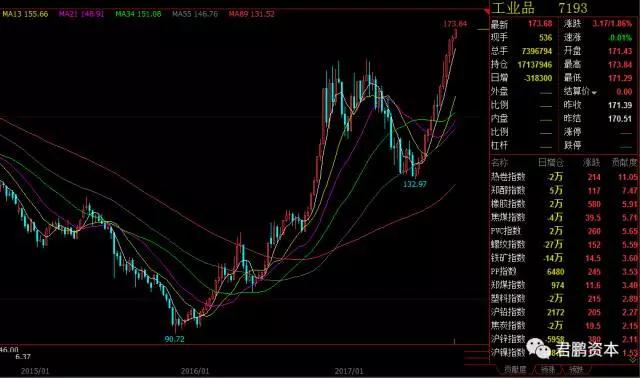Click the red triangle marker atop the price axis

(487, 11)
